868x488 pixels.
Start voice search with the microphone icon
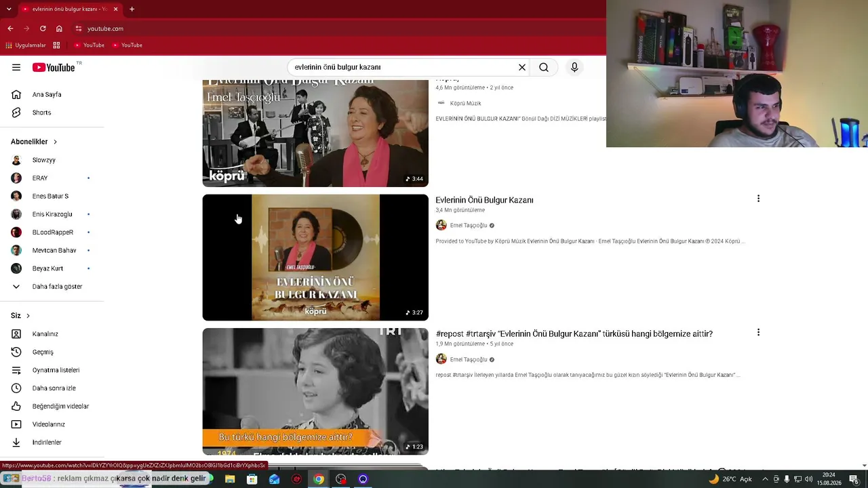pyautogui.click(x=574, y=67)
